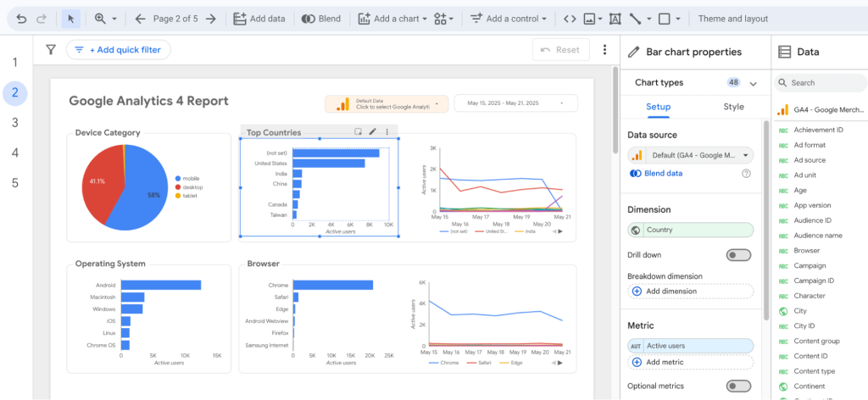
Task: Open the shape tool options dropdown arrow
Action: tap(678, 19)
